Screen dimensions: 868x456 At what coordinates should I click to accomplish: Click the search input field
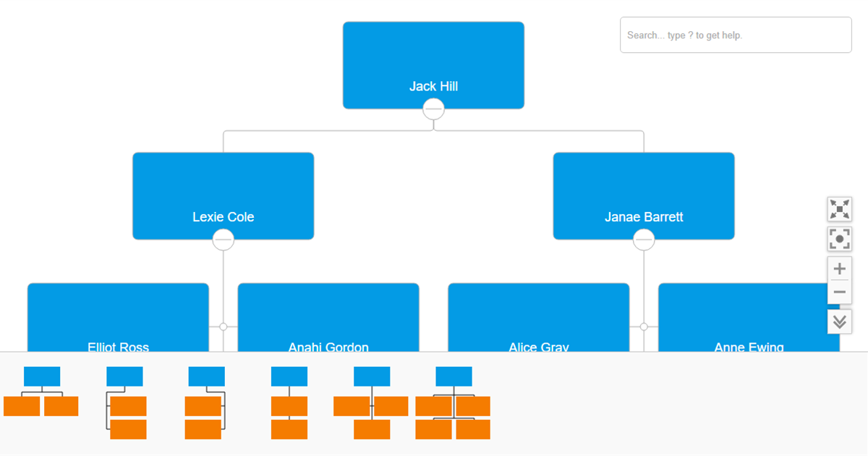(735, 35)
